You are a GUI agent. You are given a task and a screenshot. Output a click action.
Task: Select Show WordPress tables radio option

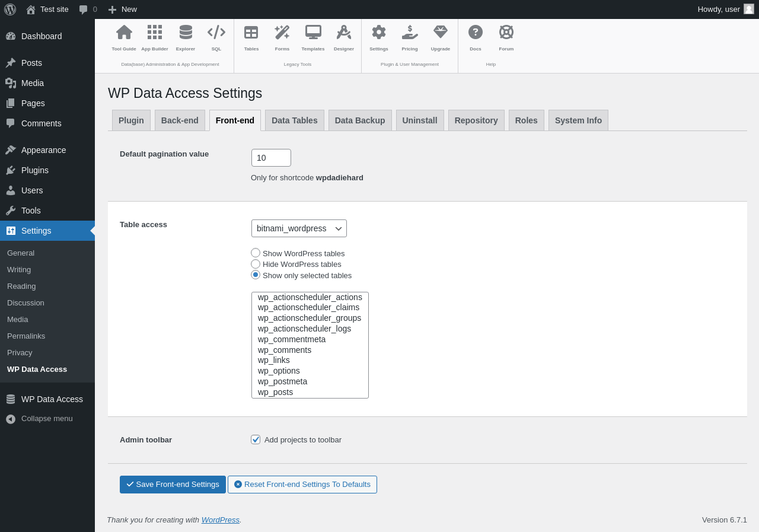256,253
